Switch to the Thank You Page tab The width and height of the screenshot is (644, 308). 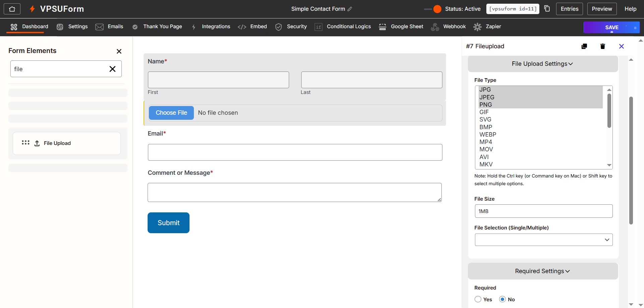(x=163, y=27)
